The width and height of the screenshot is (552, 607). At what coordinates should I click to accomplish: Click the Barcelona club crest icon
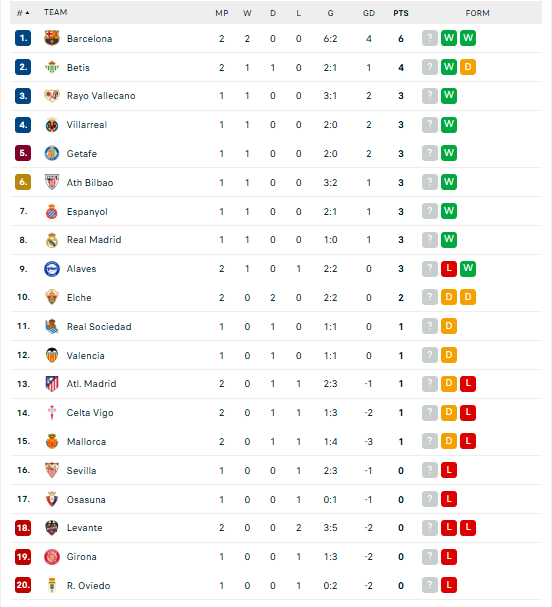point(52,38)
